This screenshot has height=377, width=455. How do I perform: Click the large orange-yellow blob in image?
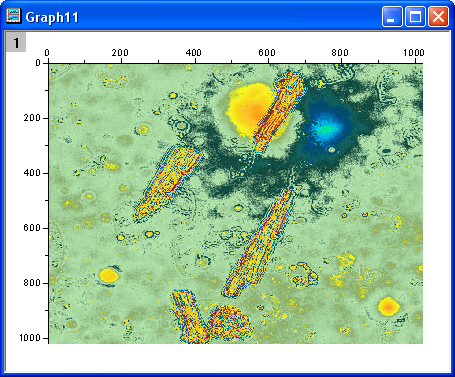pyautogui.click(x=249, y=108)
